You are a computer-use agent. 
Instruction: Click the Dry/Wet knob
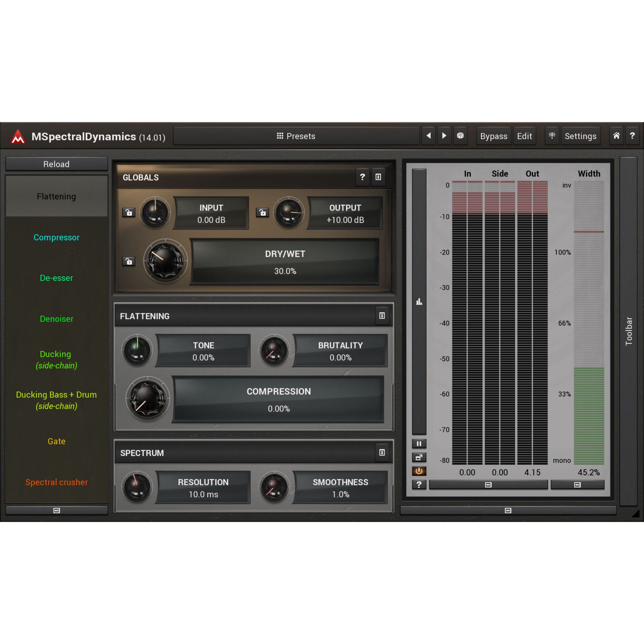coord(165,261)
